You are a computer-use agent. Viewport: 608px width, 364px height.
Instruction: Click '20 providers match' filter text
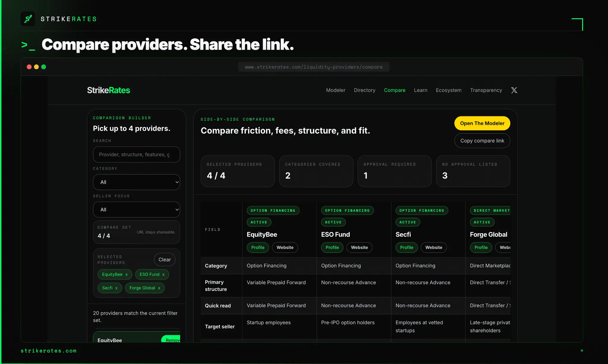click(x=135, y=317)
